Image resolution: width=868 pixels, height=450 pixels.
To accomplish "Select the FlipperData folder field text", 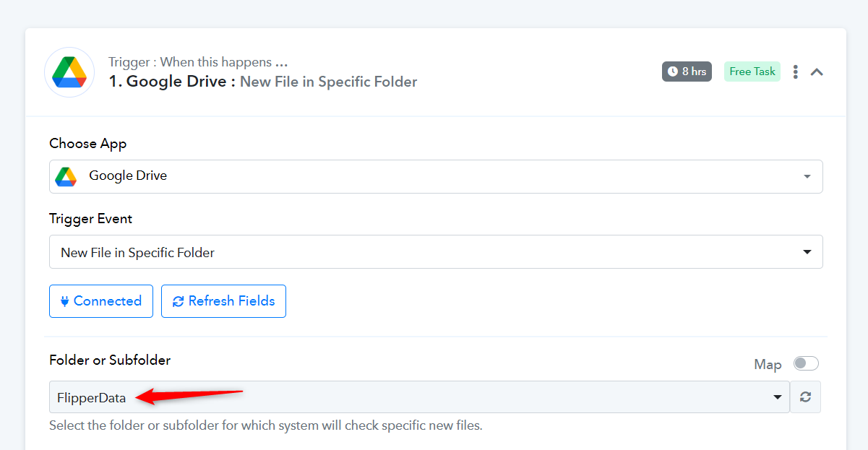I will pos(92,397).
